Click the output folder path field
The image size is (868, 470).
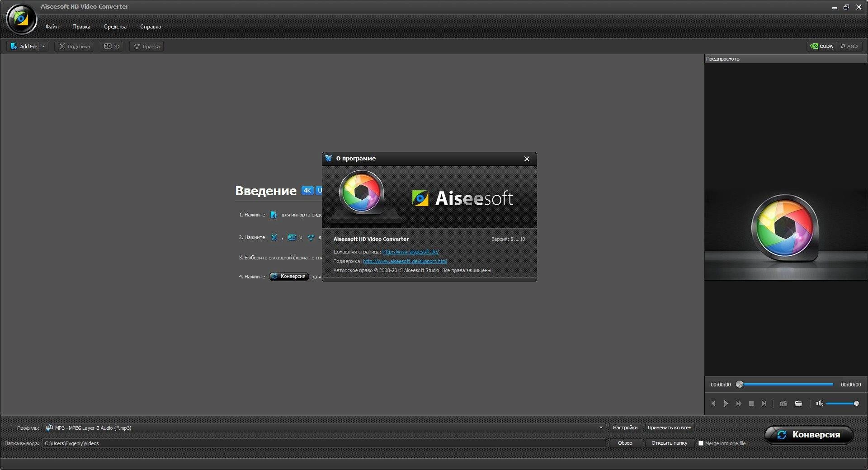(x=324, y=443)
